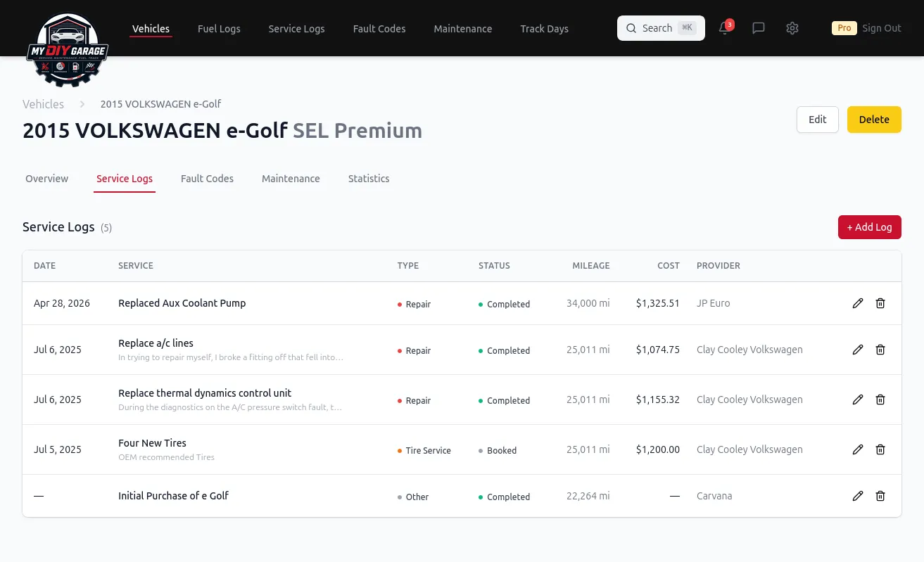The width and height of the screenshot is (924, 562).
Task: Click the Date column header
Action: 44,266
